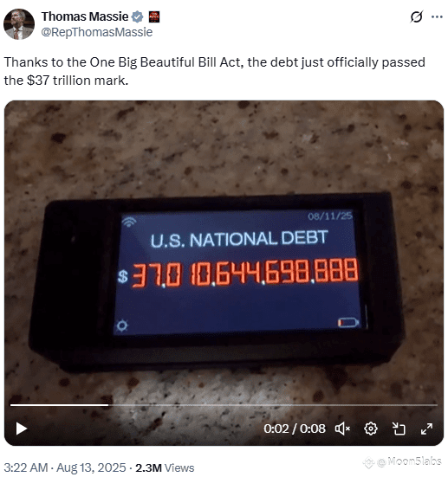Viewport: 448px width, 477px height.
Task: Seek along the video progress bar
Action: tap(224, 405)
